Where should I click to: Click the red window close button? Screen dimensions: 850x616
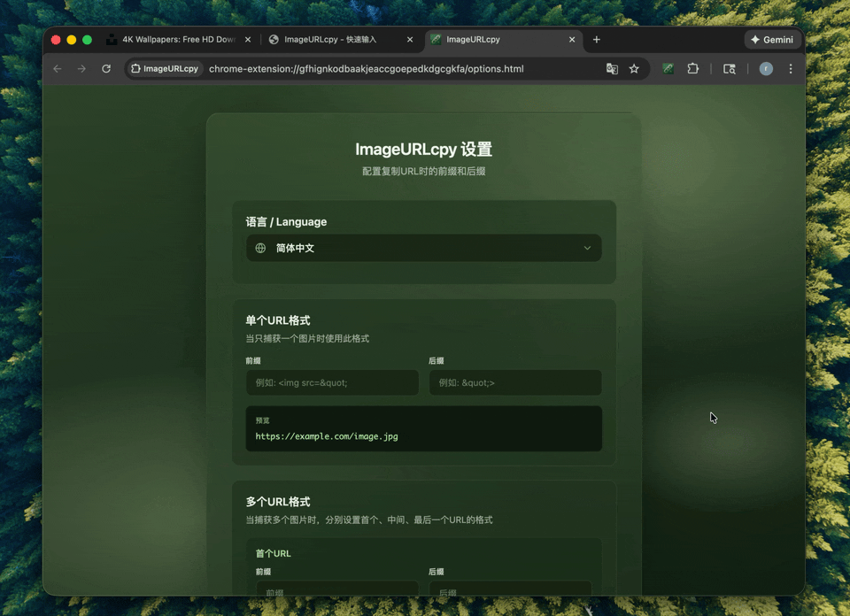(56, 40)
